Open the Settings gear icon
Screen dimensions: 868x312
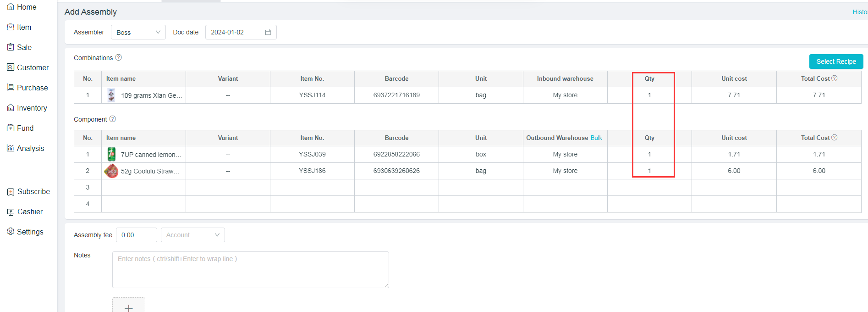click(11, 232)
